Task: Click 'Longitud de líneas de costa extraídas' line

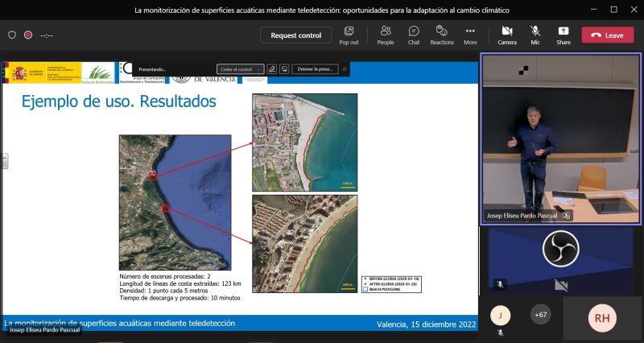Action: 180,284
